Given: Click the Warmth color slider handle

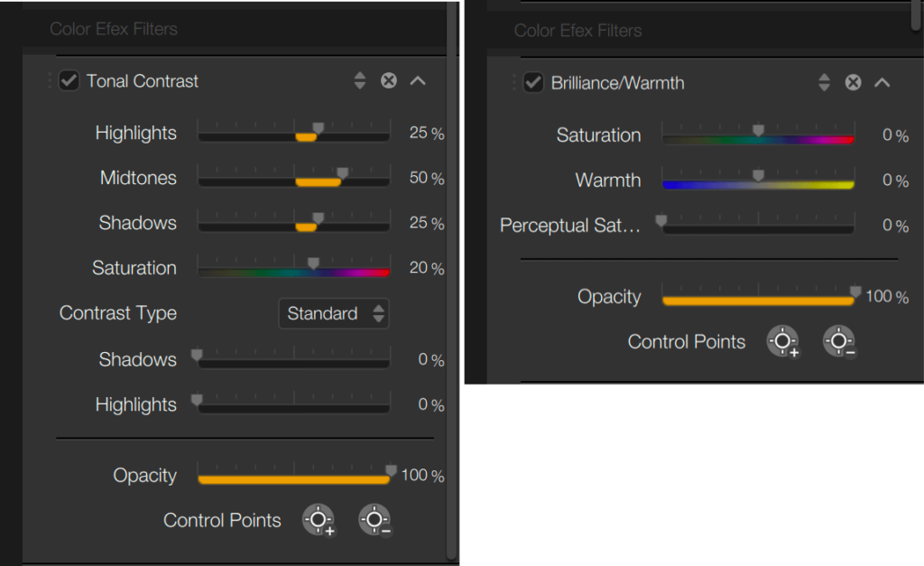Looking at the screenshot, I should coord(758,174).
